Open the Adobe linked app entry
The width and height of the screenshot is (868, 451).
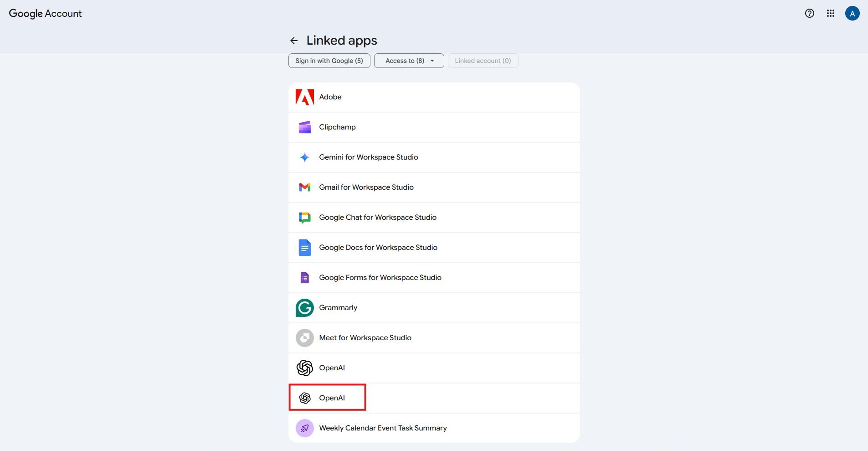click(x=434, y=97)
